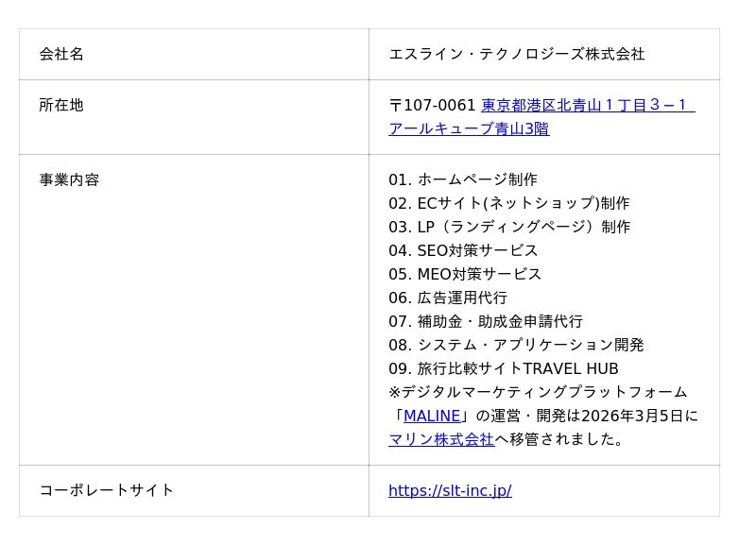Click the 〒107-0061 postal code text
The width and height of the screenshot is (756, 545).
[432, 105]
